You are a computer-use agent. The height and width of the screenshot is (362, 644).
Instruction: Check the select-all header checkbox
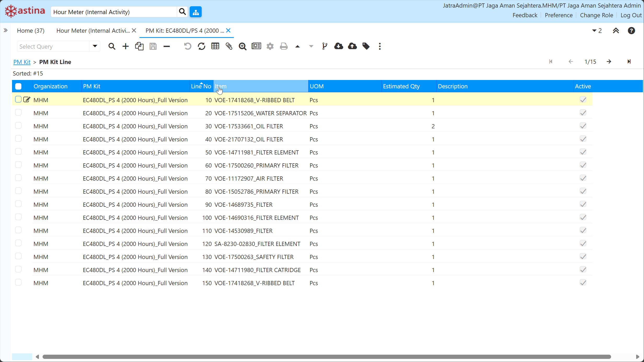18,86
